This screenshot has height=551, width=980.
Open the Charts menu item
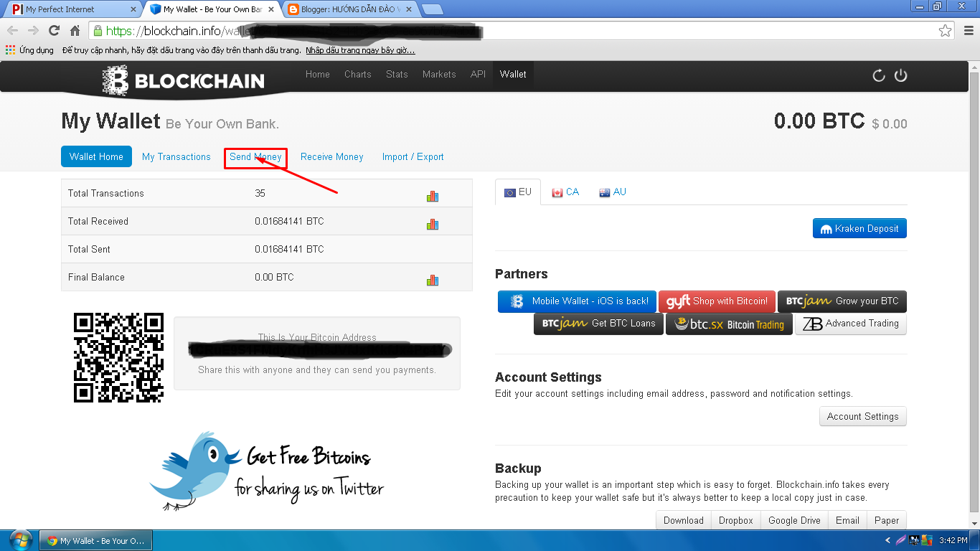pyautogui.click(x=358, y=74)
